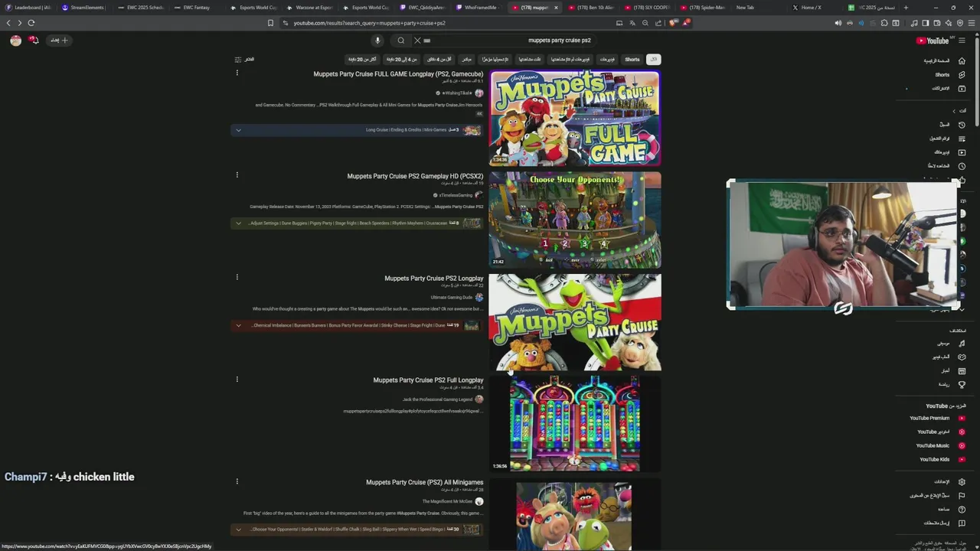
Task: Click the YouTube logo
Action: point(933,41)
